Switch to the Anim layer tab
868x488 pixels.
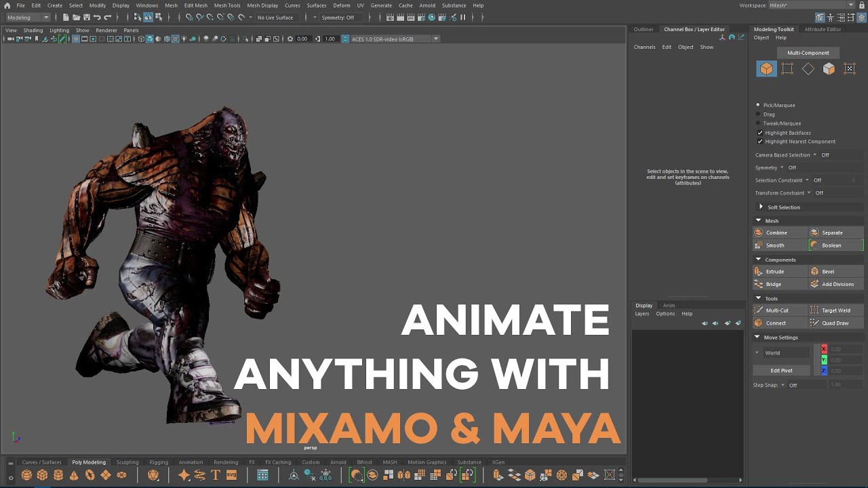click(669, 305)
